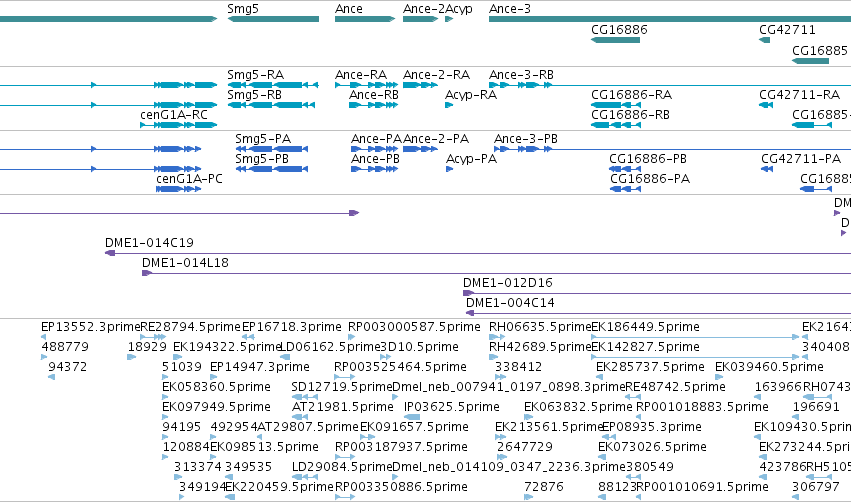Select EST AT21981.5prime

pyautogui.click(x=342, y=408)
